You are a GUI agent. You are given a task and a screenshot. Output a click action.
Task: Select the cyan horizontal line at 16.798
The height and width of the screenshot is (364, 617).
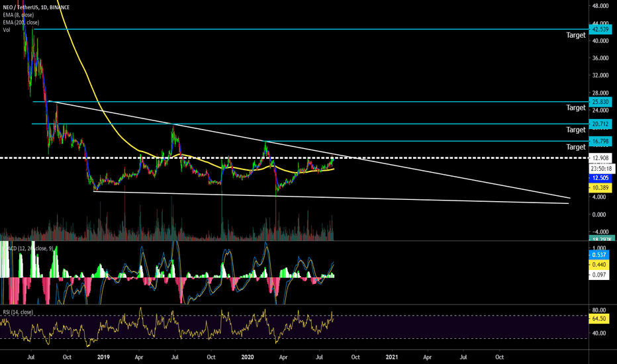coord(427,141)
